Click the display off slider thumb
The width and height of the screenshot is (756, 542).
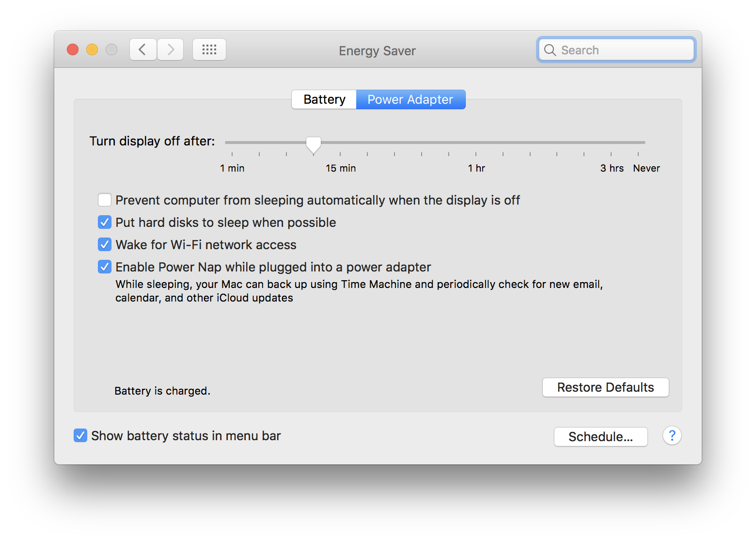pos(314,143)
